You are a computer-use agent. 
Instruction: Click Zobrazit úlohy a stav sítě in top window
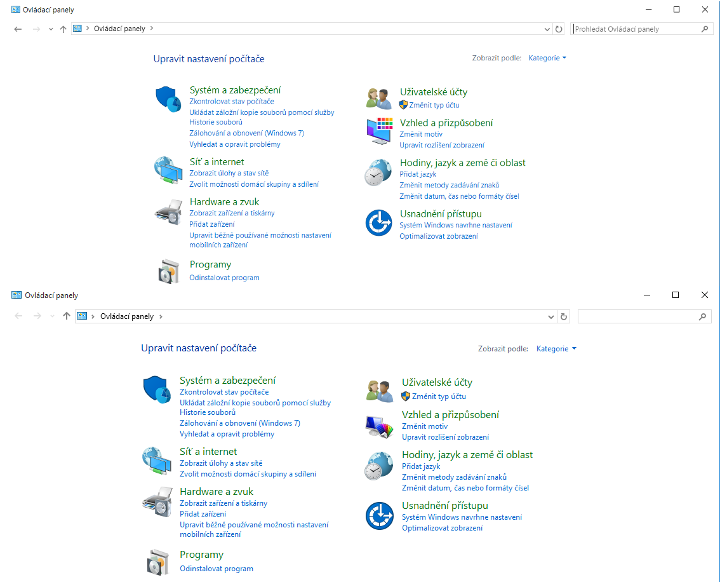(229, 173)
